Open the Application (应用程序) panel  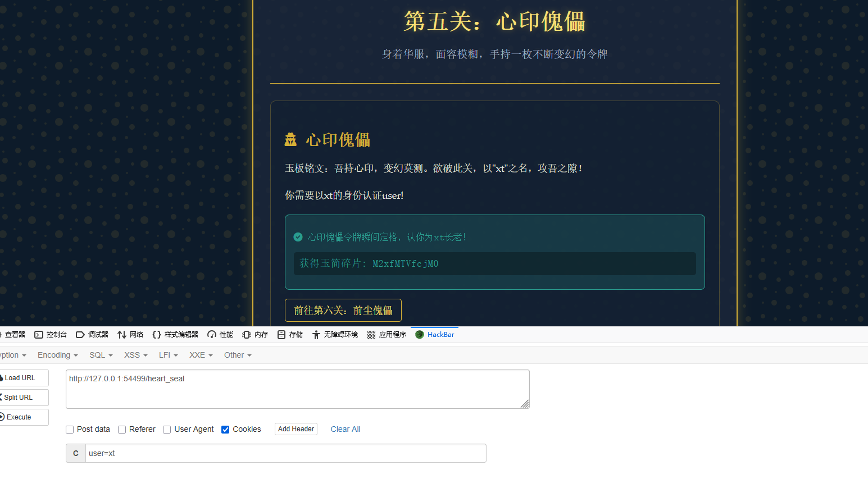tap(387, 335)
